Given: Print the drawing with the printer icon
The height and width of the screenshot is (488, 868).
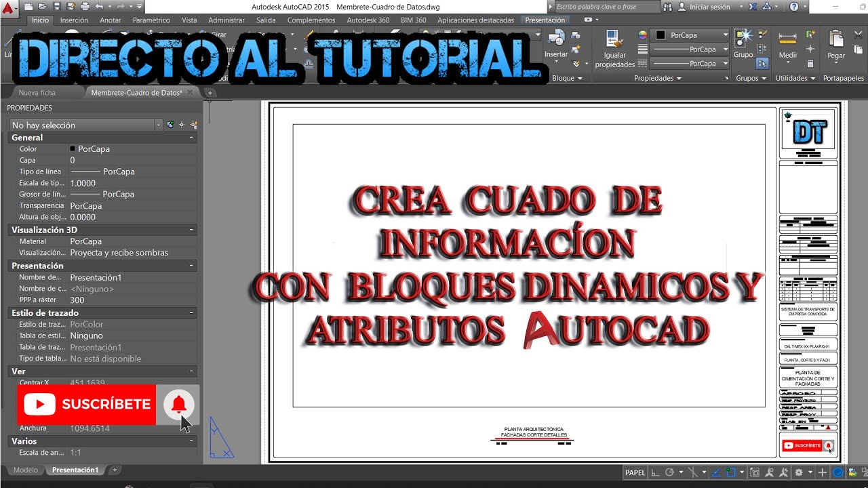Looking at the screenshot, I should [x=85, y=6].
